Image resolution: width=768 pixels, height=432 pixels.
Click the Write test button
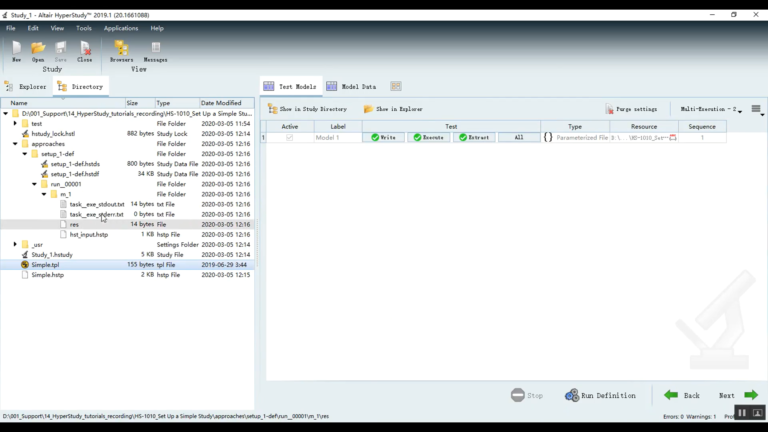click(x=384, y=138)
